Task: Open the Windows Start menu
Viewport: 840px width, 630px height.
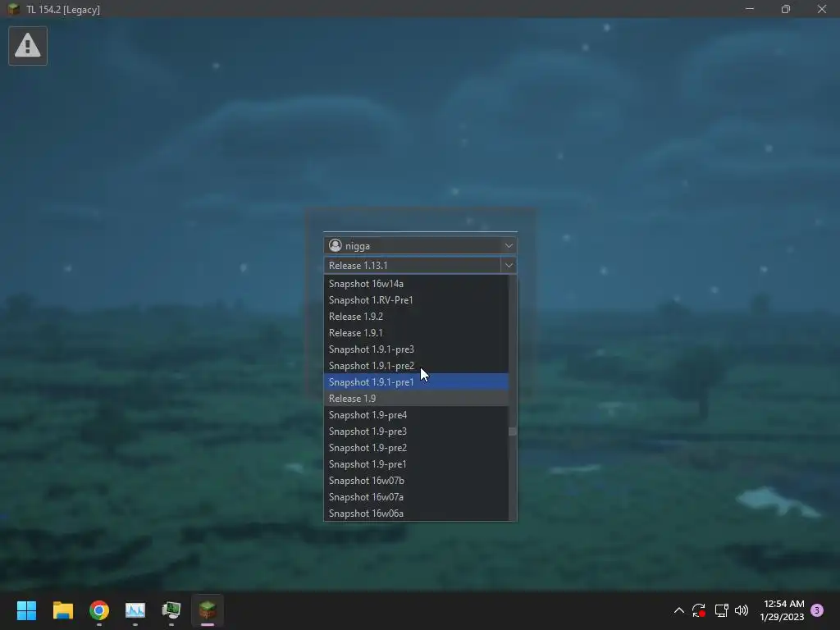Action: point(26,610)
